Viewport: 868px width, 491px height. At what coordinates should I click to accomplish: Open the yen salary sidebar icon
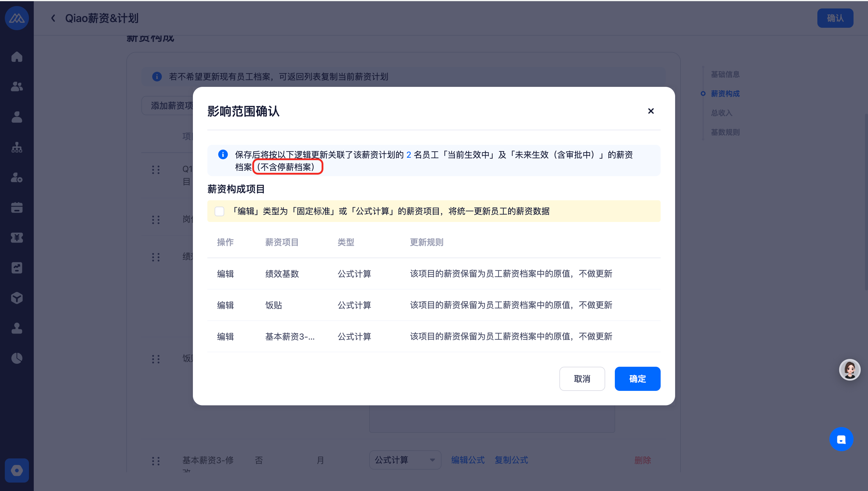coord(17,237)
